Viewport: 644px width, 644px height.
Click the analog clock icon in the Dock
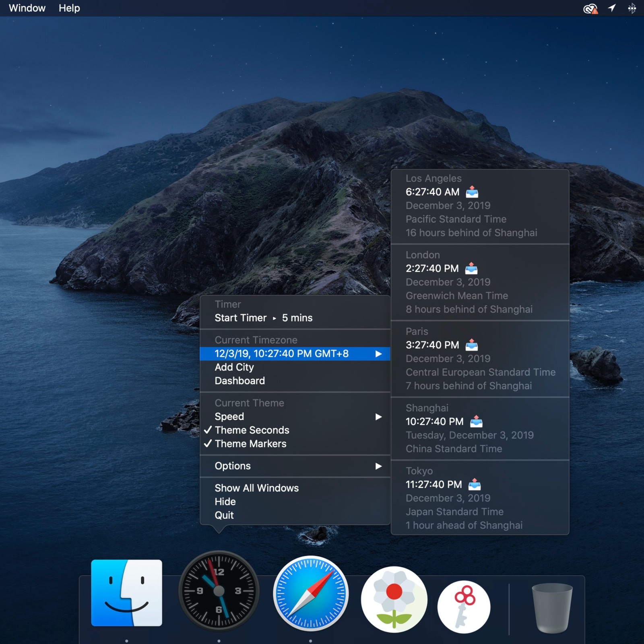tap(219, 590)
